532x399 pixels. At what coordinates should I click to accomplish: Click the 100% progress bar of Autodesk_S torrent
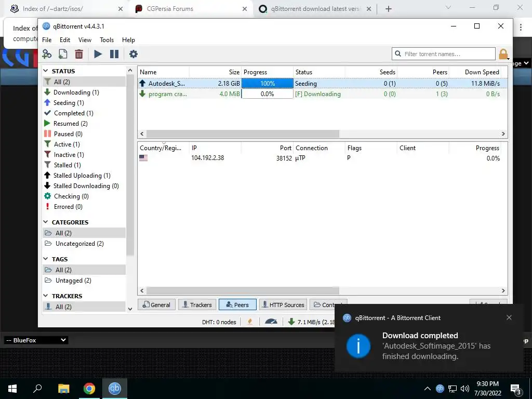pyautogui.click(x=268, y=83)
